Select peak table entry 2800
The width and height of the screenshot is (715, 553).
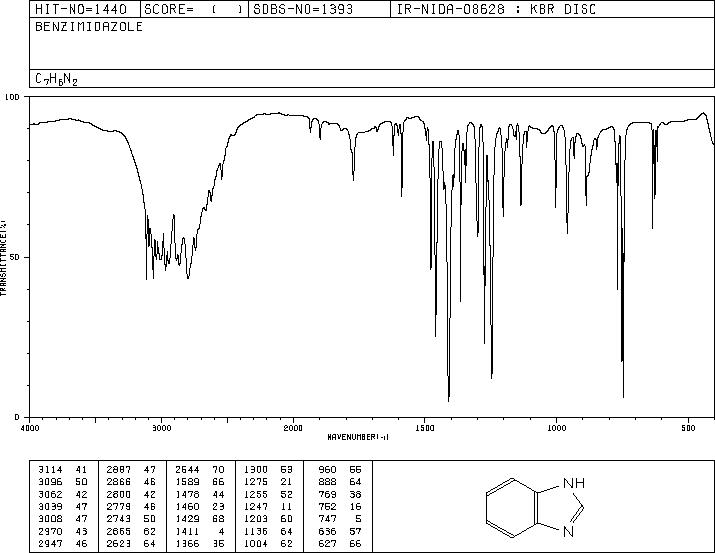click(131, 494)
